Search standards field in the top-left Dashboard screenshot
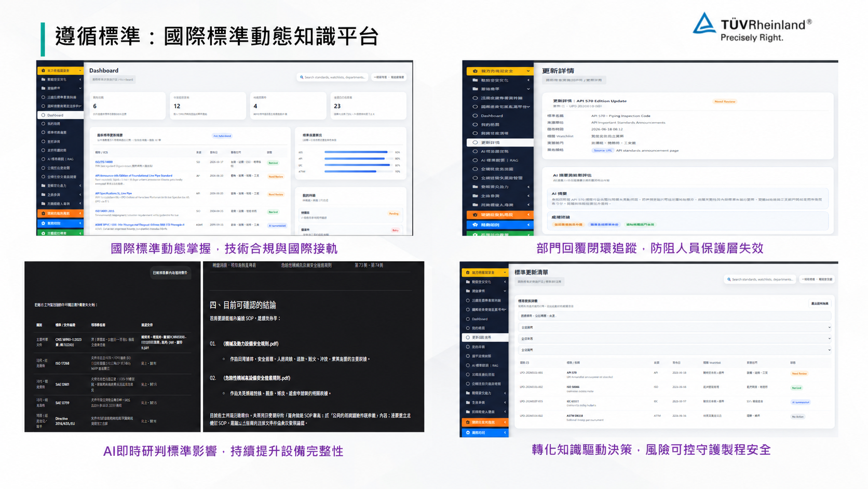 coord(333,77)
